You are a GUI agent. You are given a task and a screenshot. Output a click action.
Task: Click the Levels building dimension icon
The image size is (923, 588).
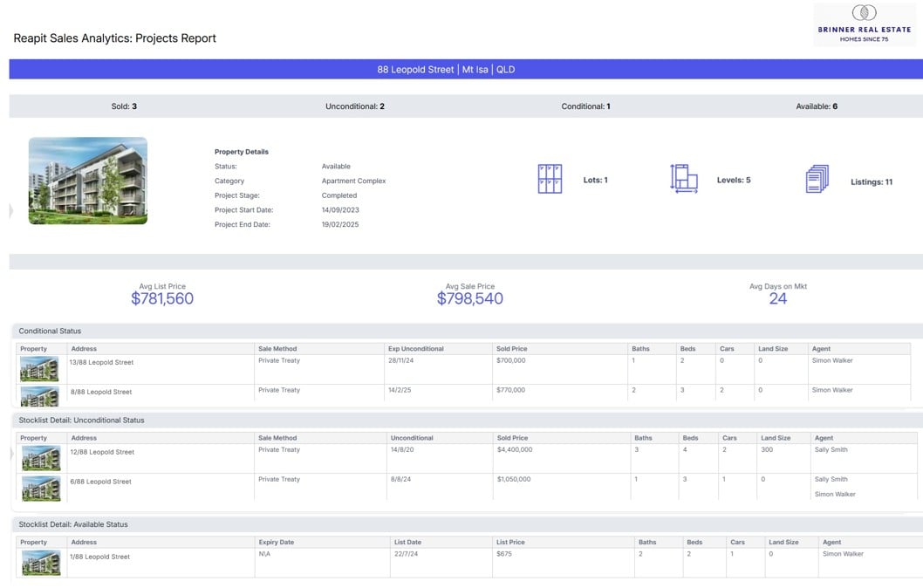[x=683, y=179]
